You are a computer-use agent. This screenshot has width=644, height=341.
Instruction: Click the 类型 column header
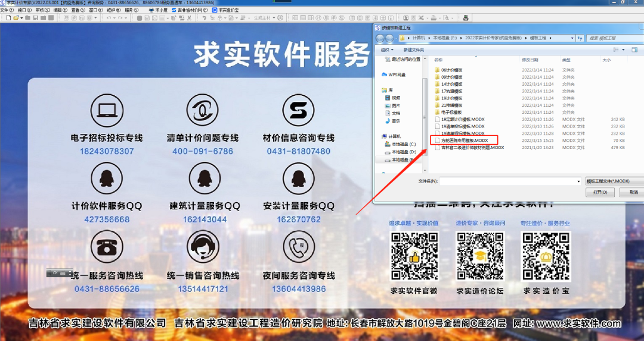pos(566,60)
